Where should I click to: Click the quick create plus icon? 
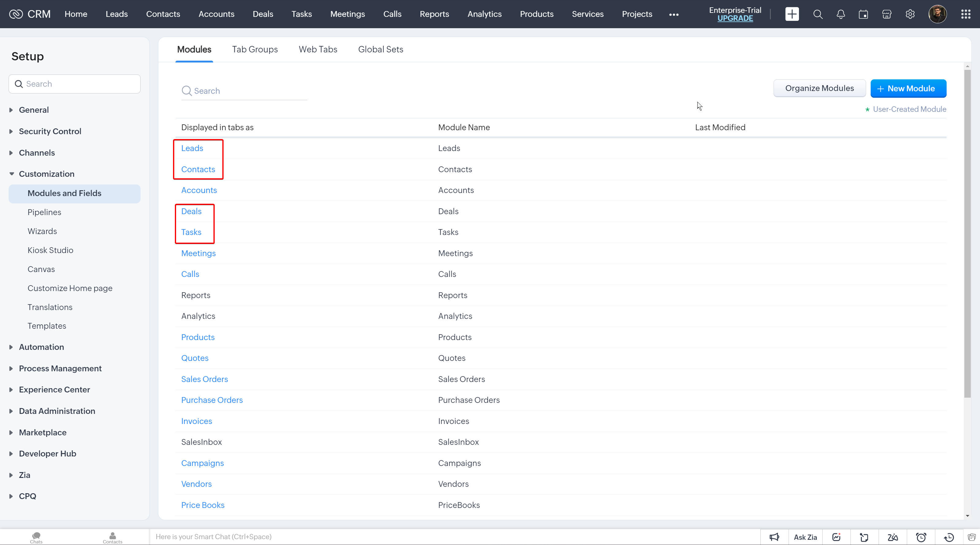792,14
